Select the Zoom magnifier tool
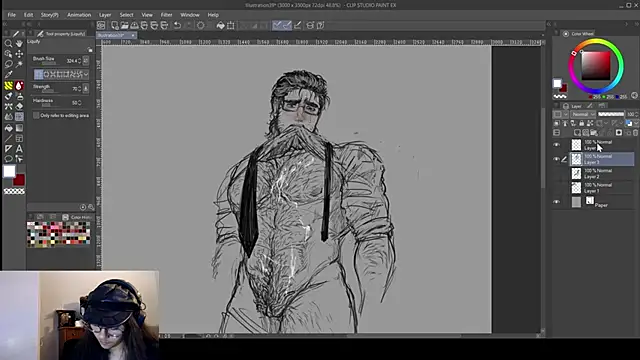The width and height of the screenshot is (640, 360). click(x=8, y=43)
